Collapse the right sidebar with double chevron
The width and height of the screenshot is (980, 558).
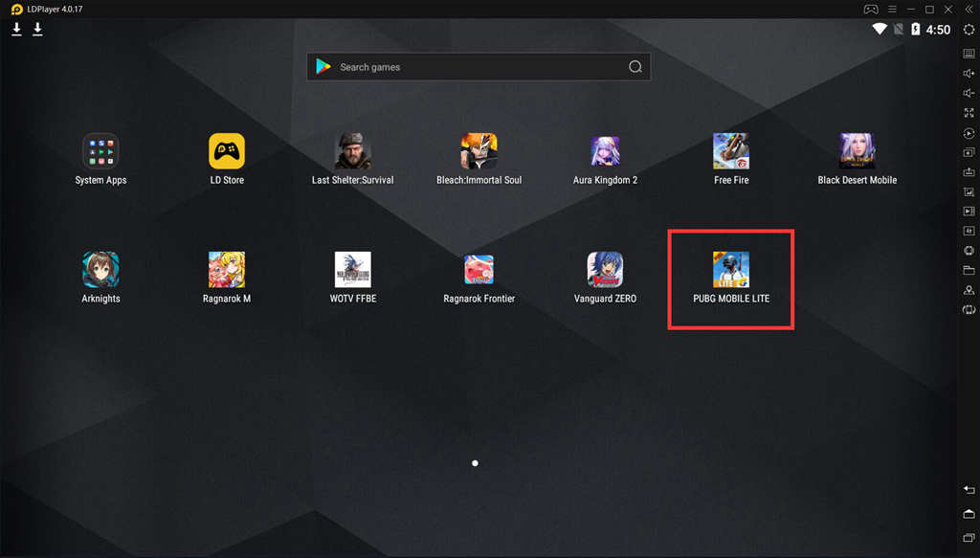[969, 9]
